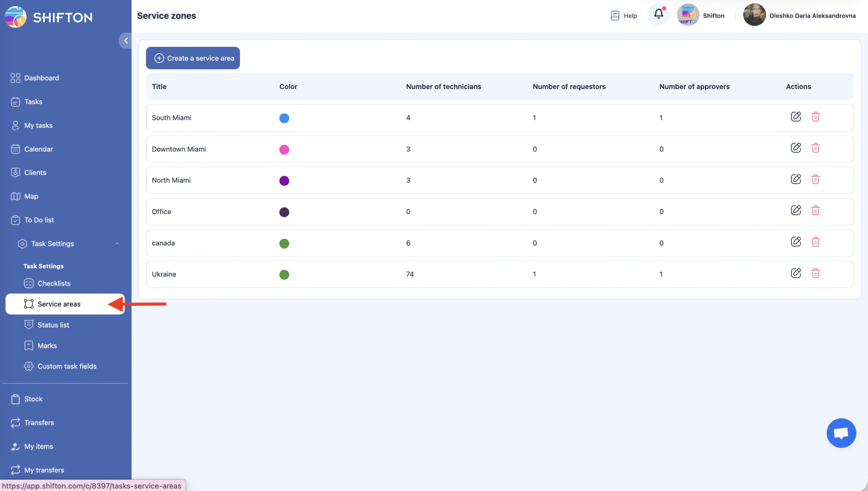Click the delete trash icon for canada
The image size is (868, 491).
tap(815, 242)
